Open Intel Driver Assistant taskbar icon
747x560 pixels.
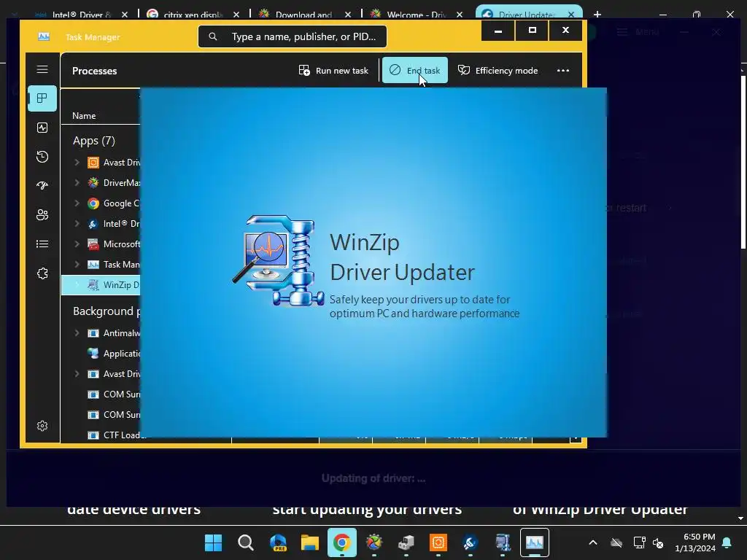click(471, 542)
